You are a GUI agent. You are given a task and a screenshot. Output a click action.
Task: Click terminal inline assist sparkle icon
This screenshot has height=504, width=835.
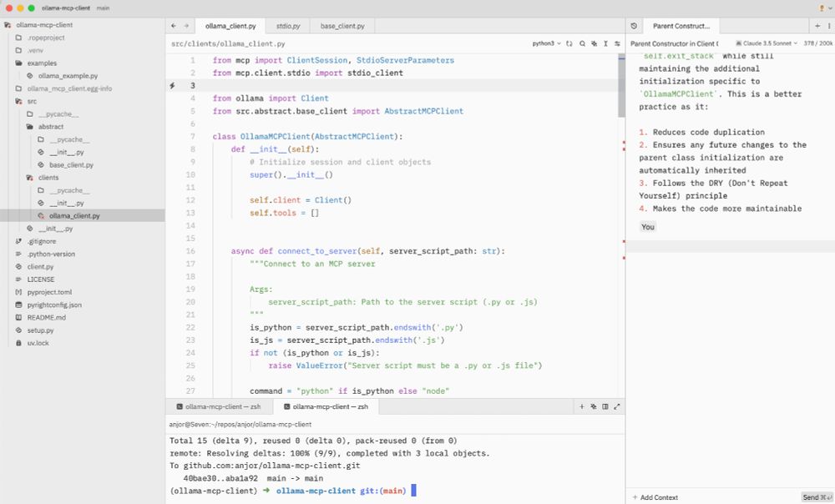tap(593, 406)
